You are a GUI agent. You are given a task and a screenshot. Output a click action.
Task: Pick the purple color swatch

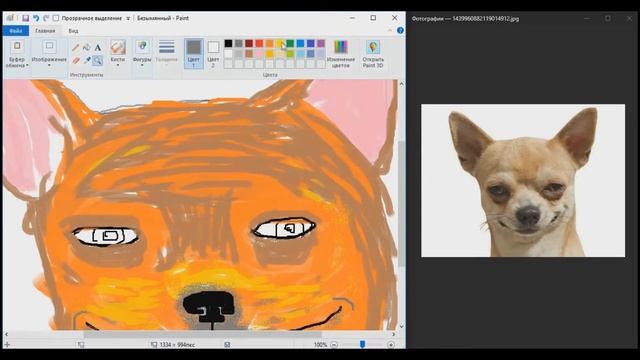[x=321, y=43]
